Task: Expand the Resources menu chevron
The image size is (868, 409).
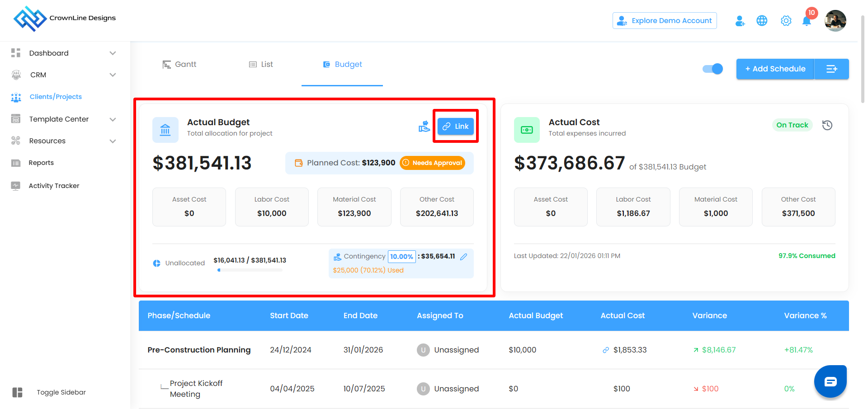Action: [113, 141]
